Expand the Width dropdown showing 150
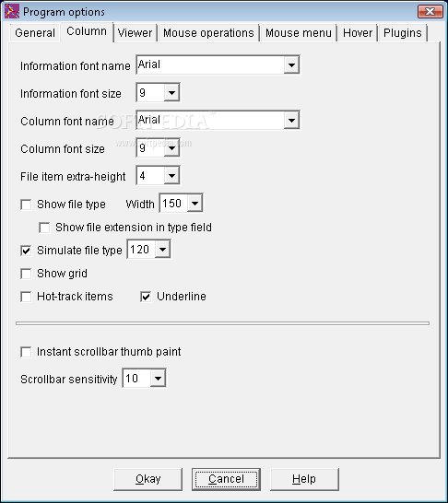 [195, 203]
